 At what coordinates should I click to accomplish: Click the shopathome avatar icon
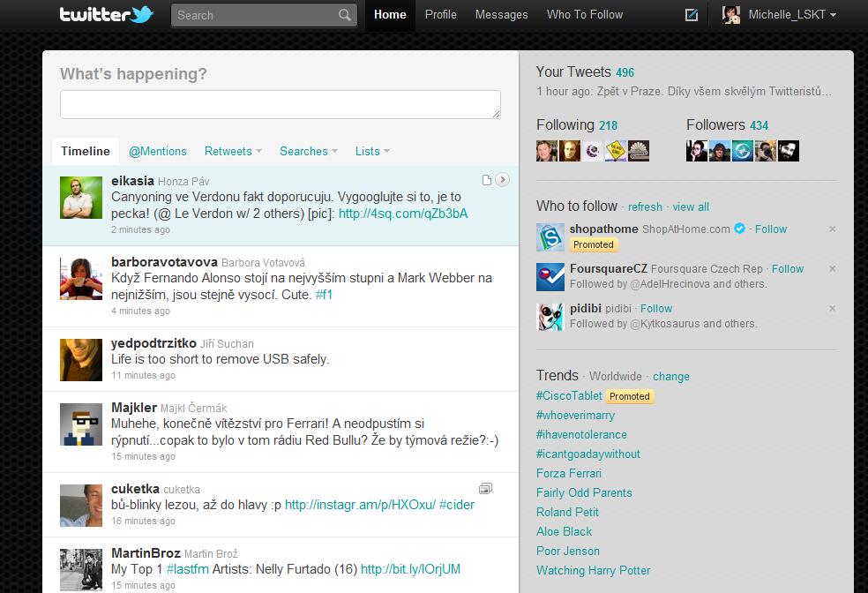click(x=550, y=237)
